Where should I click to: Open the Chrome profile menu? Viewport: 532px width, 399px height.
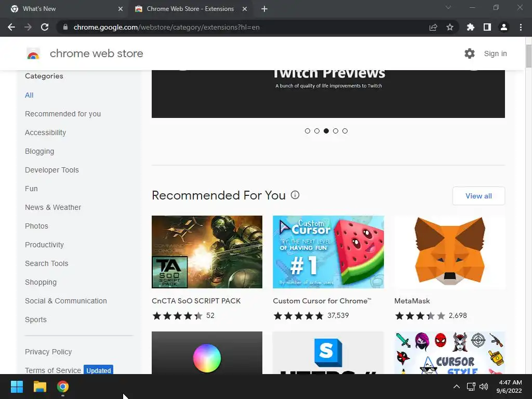(x=504, y=27)
